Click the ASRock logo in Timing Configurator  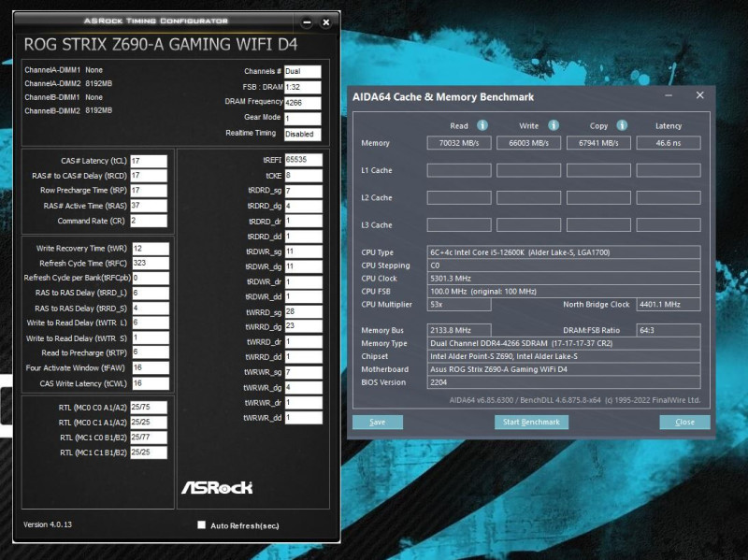tap(217, 487)
